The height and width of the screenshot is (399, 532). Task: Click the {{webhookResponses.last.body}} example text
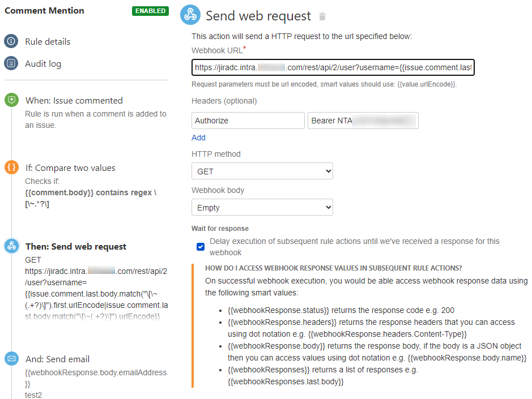point(286,381)
